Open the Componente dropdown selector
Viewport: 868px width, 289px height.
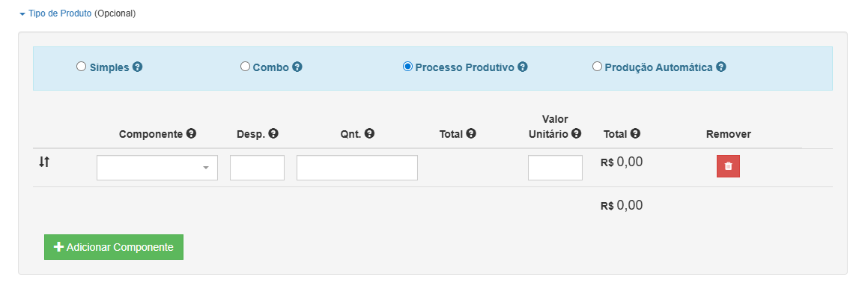pos(157,168)
